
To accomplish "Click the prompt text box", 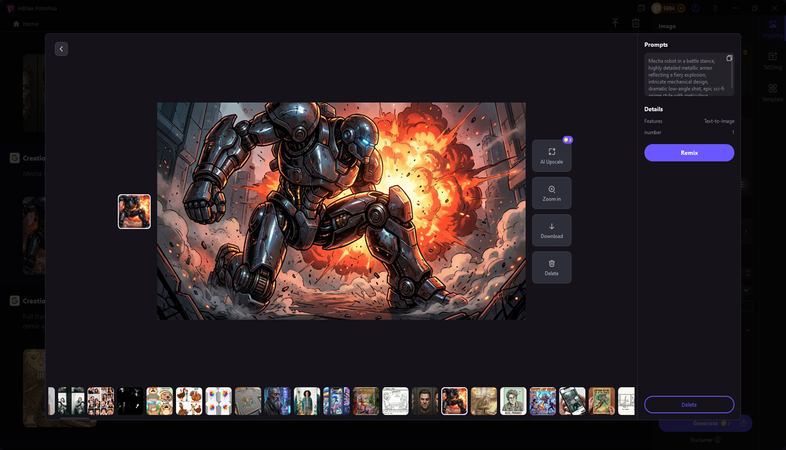I will tap(685, 75).
